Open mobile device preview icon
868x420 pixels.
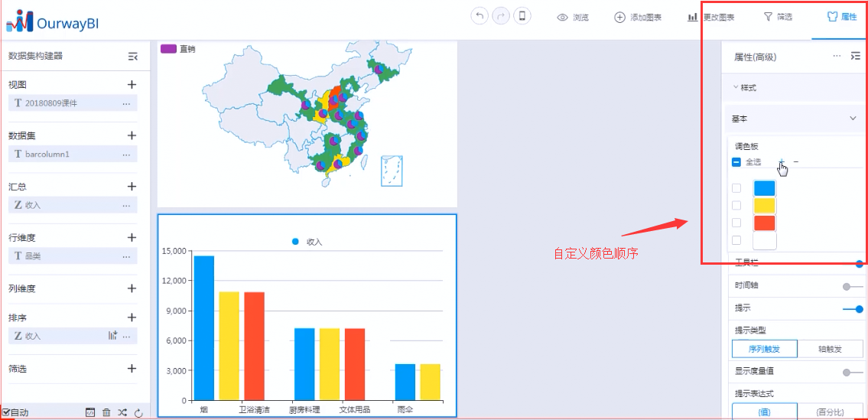pos(522,16)
